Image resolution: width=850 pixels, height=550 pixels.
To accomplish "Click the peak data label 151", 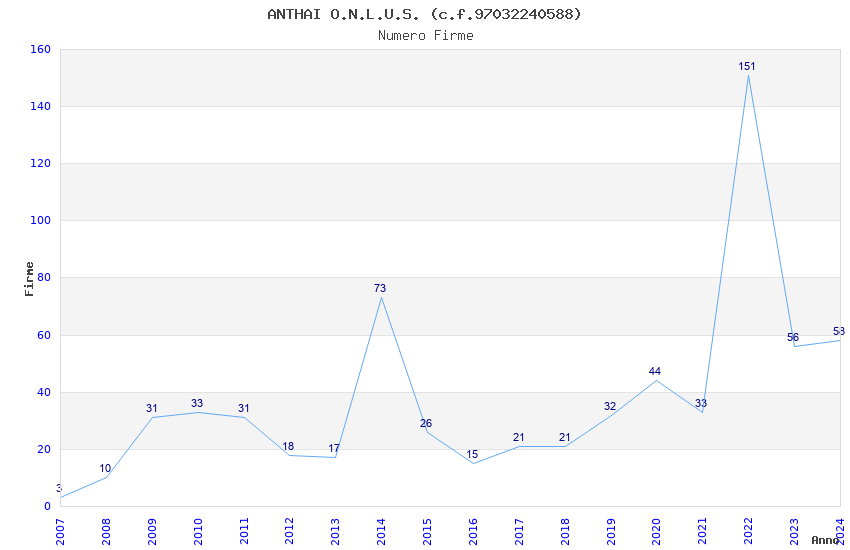I will click(746, 67).
